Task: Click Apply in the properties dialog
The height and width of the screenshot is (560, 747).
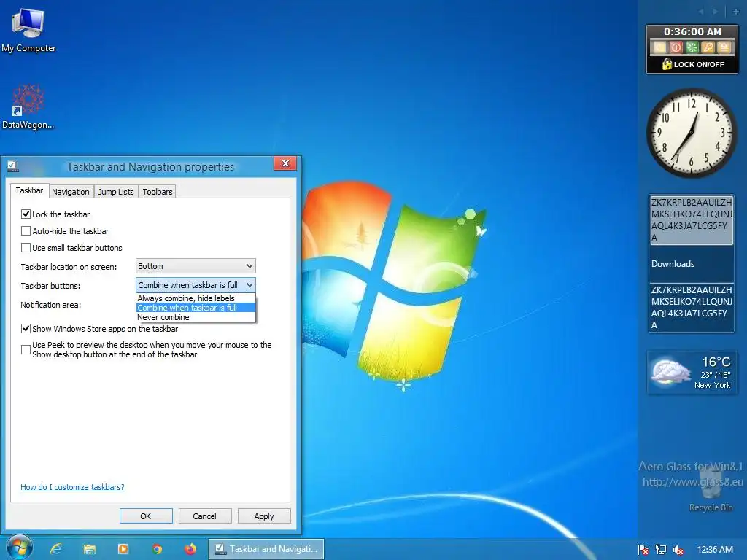Action: point(264,516)
